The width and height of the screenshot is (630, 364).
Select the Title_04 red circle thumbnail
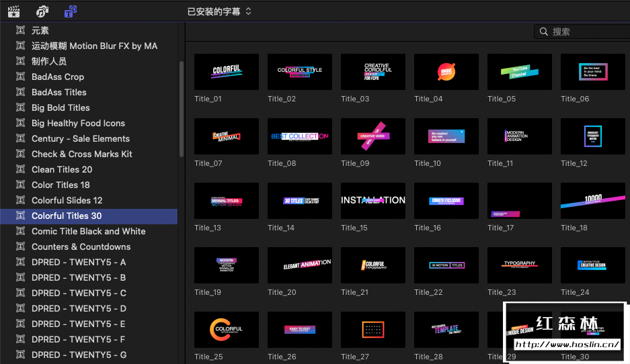click(446, 72)
